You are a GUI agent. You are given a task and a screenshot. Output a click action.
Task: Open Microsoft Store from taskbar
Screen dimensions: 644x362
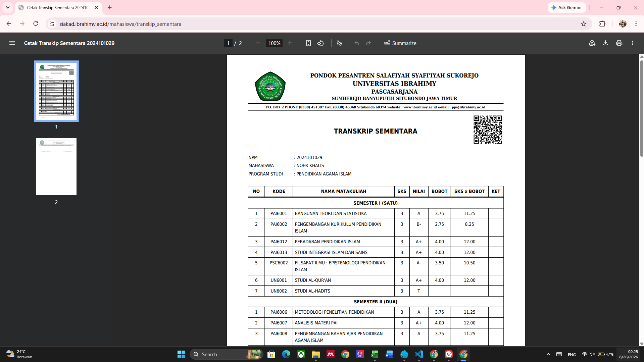pyautogui.click(x=271, y=354)
